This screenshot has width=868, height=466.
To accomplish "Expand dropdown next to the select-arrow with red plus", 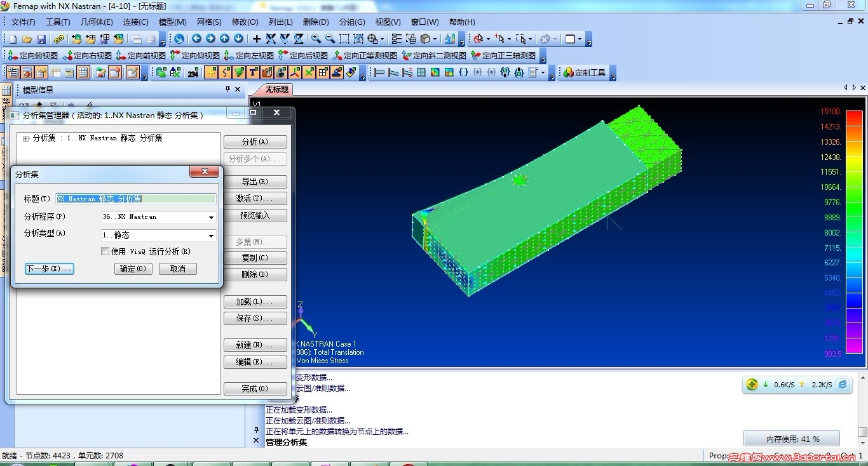I will coord(509,39).
